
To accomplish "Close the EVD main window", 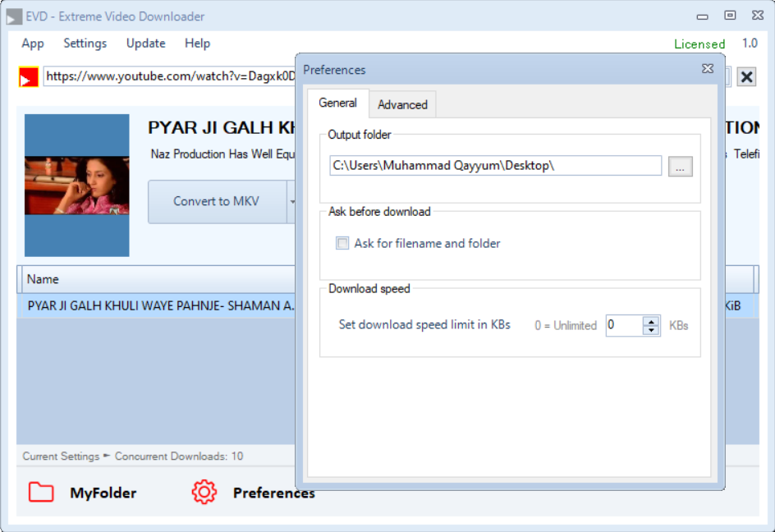I will click(758, 16).
